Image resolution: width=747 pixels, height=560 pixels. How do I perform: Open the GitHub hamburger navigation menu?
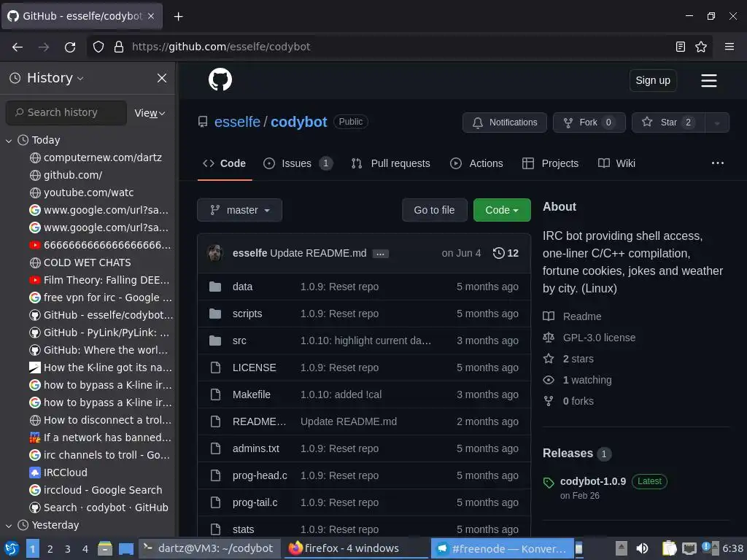tap(709, 80)
